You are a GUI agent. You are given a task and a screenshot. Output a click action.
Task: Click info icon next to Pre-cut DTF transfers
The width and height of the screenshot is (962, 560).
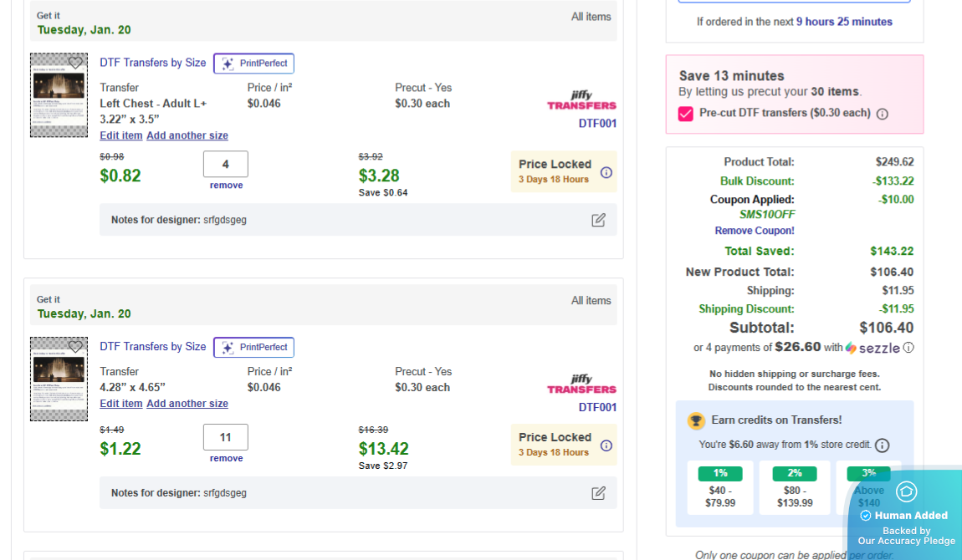click(882, 114)
